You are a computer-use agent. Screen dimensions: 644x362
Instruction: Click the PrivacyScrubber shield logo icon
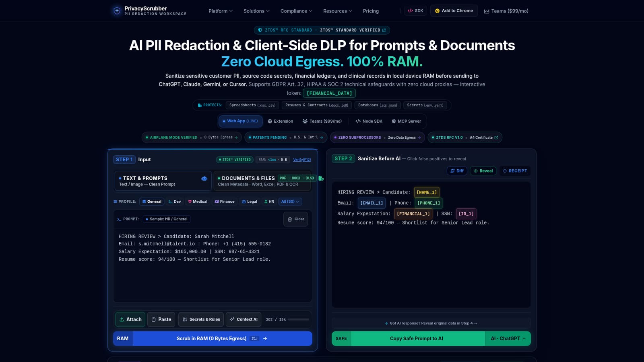click(x=117, y=11)
